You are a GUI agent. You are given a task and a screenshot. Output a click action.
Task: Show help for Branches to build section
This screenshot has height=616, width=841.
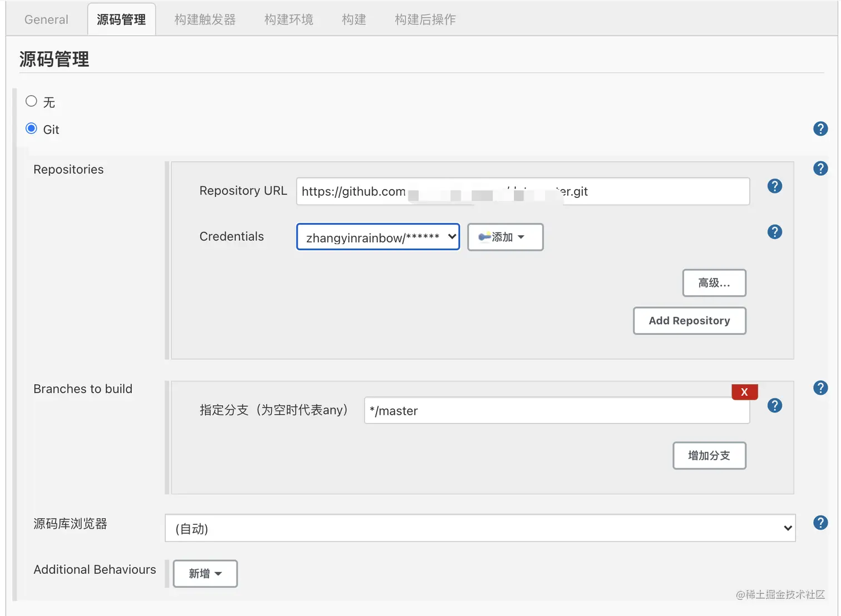pyautogui.click(x=820, y=388)
